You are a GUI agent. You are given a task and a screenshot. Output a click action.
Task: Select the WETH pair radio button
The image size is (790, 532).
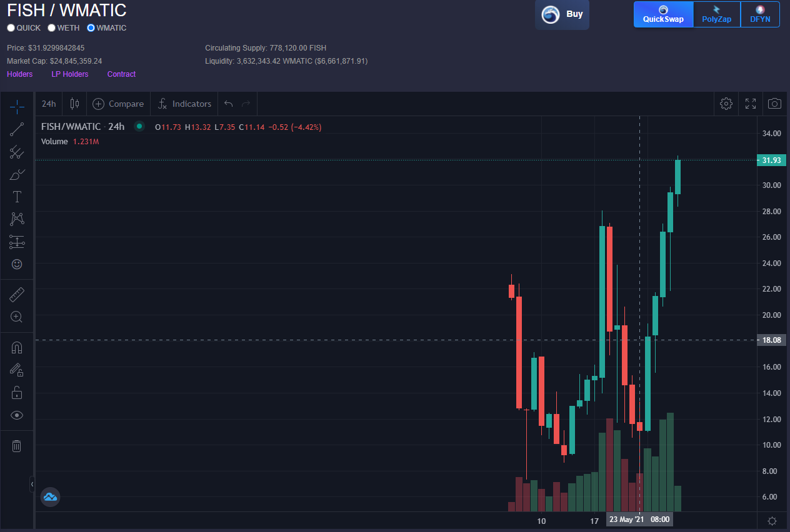tap(51, 28)
